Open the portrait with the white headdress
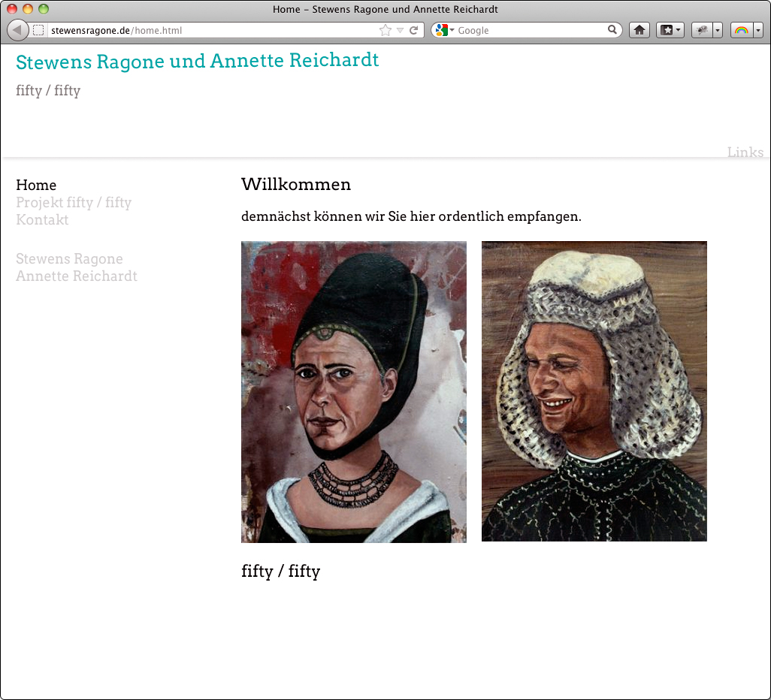771x700 pixels. pos(594,391)
